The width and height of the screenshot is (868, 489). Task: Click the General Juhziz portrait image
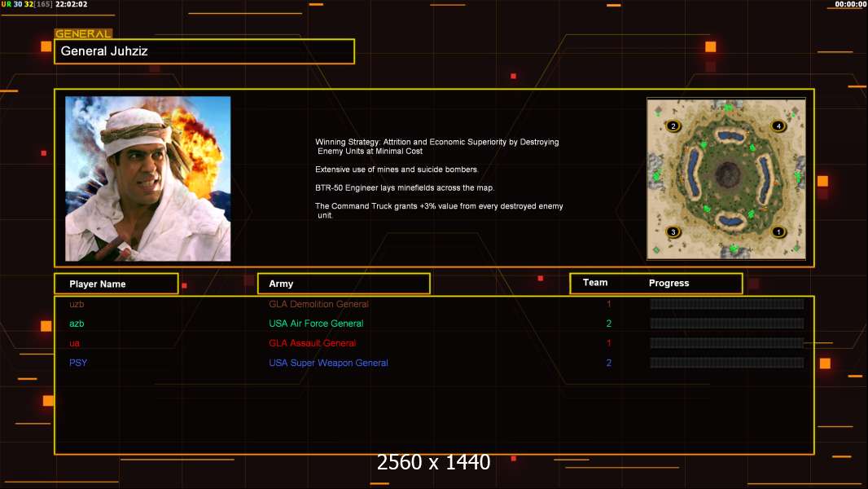point(148,178)
